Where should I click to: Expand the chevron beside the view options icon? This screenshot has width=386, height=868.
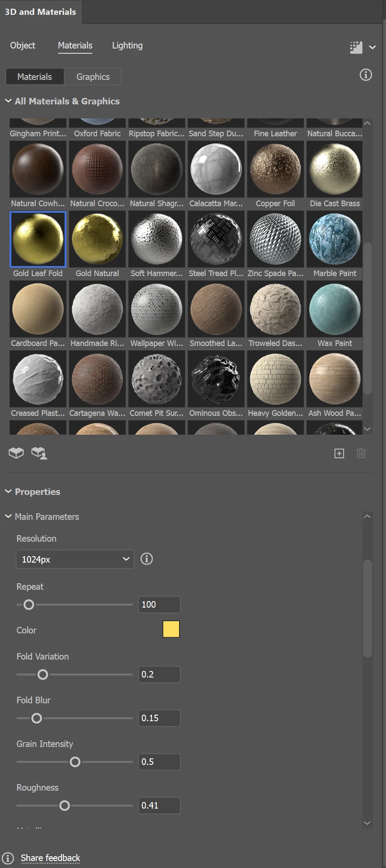pos(372,47)
